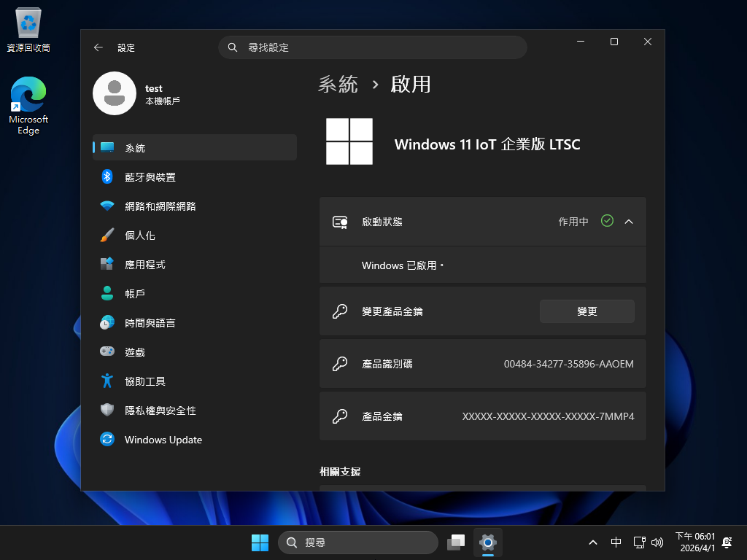Screen dimensions: 747x560
Task: Show hidden system tray icons
Action: tap(593, 542)
